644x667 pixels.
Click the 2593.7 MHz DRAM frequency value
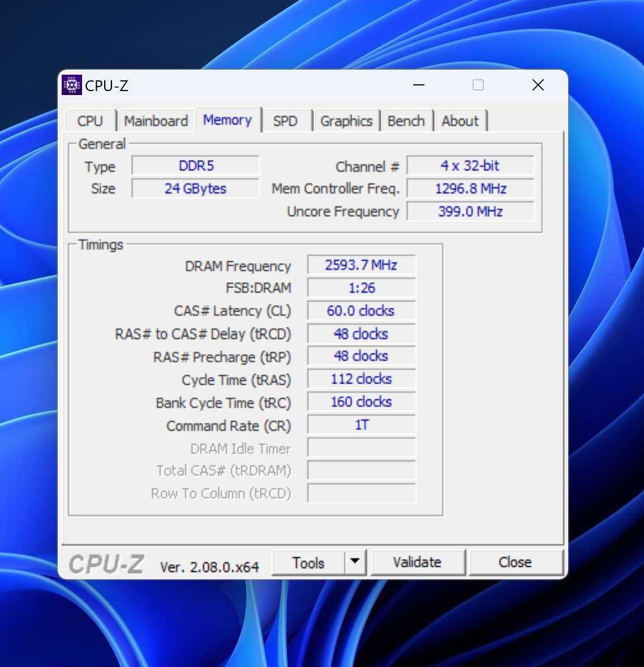pyautogui.click(x=362, y=265)
